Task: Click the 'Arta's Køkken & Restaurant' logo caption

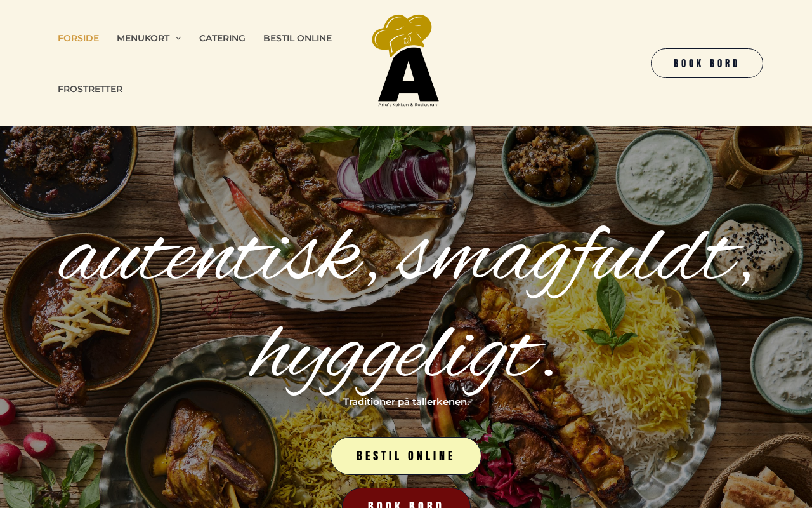Action: 409,104
